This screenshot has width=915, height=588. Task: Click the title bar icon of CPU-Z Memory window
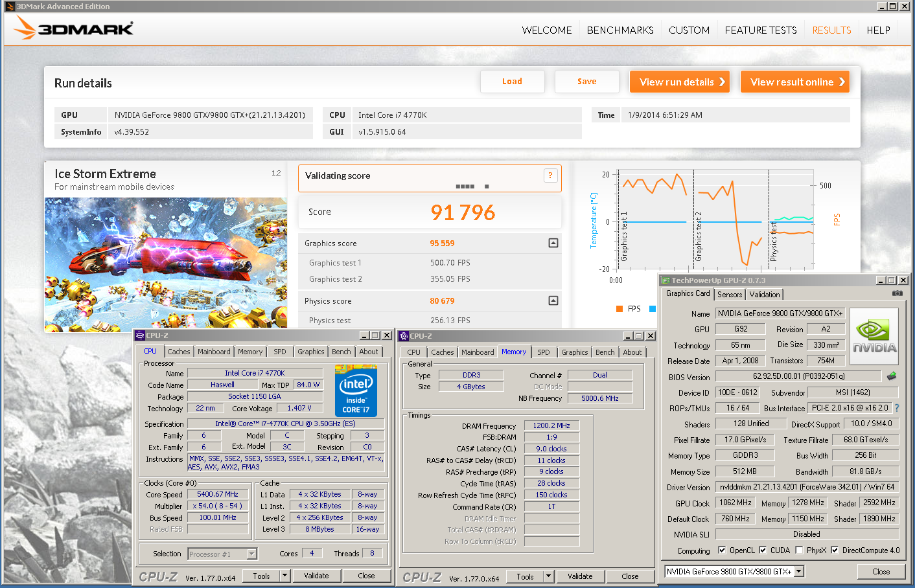[x=404, y=336]
